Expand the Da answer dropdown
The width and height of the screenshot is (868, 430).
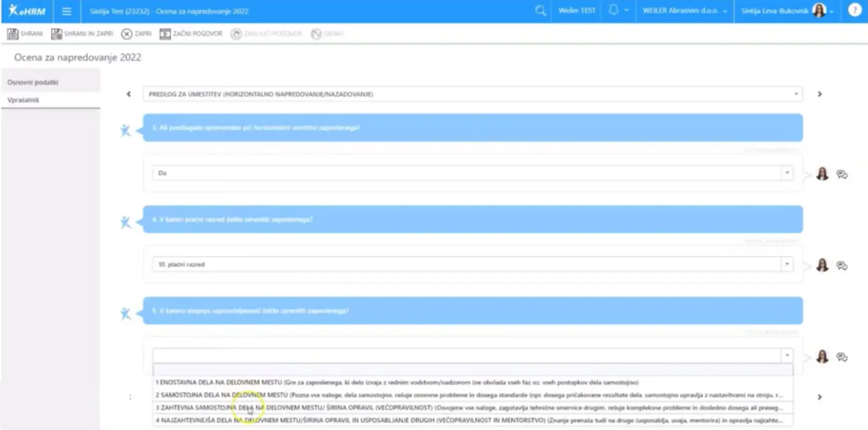[787, 173]
